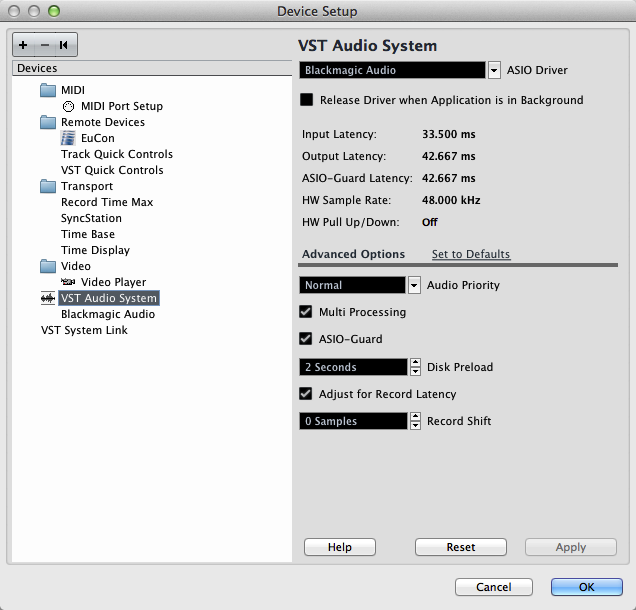Click the add device plus icon

[x=24, y=45]
